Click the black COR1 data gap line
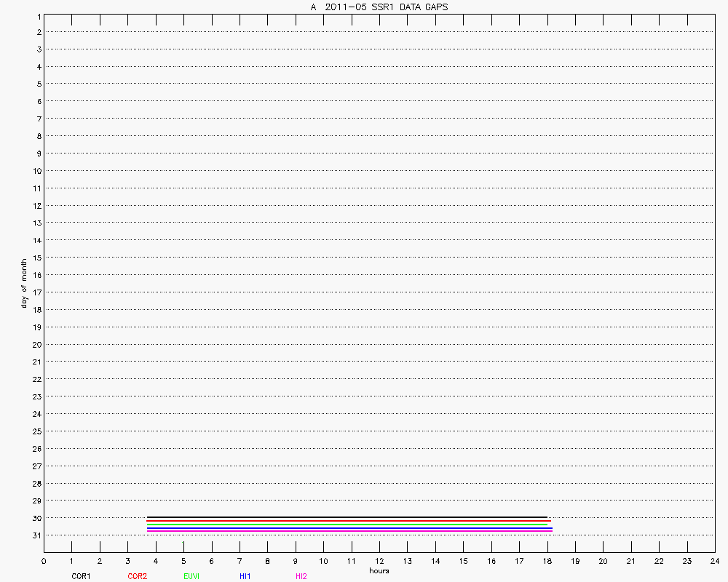The width and height of the screenshot is (728, 582). [347, 517]
